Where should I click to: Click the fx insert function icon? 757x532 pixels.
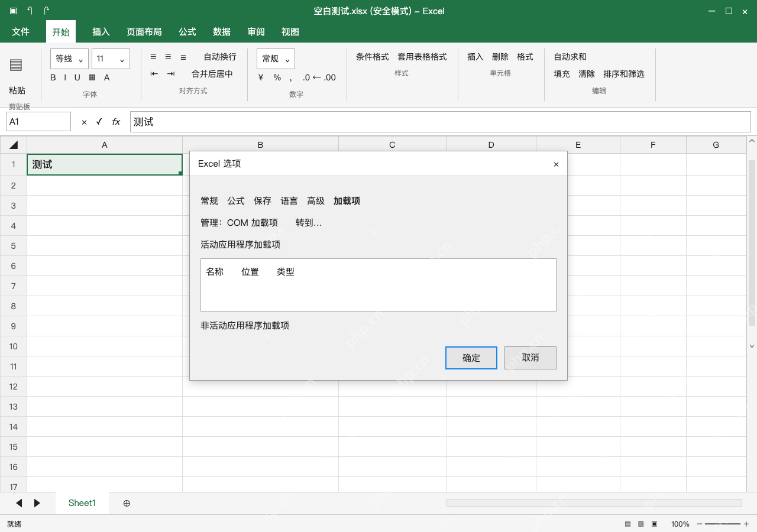pos(117,122)
